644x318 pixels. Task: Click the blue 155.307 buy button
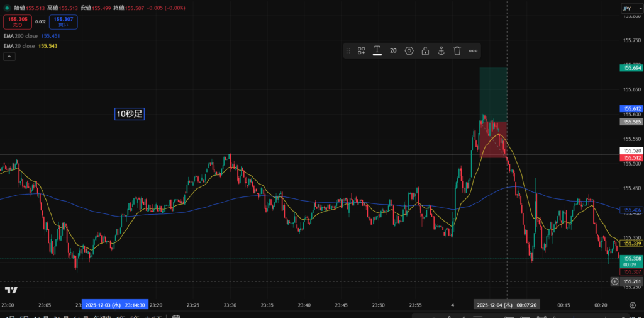(x=63, y=22)
